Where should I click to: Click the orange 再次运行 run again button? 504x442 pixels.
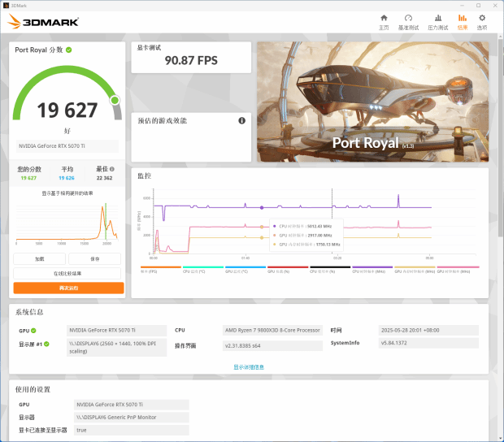coord(68,288)
